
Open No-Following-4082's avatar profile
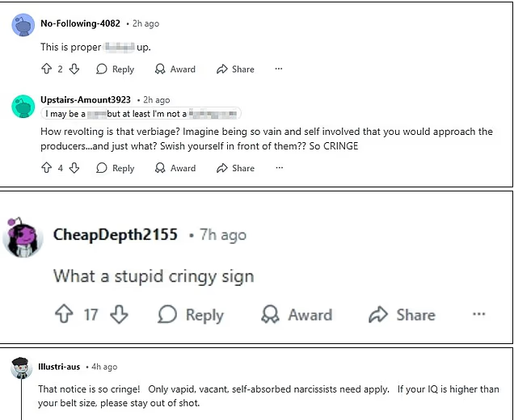(x=23, y=25)
